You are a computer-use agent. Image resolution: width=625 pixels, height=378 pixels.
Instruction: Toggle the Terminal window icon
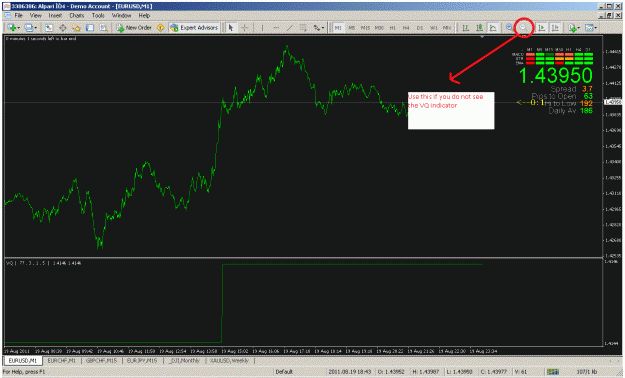click(90, 28)
